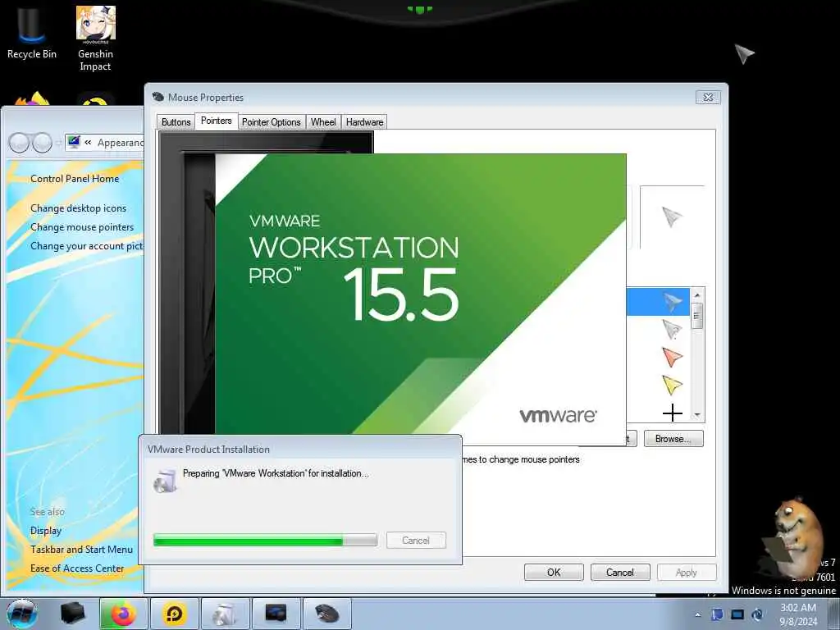The height and width of the screenshot is (630, 840).
Task: Open the Change your account picture link
Action: 87,246
